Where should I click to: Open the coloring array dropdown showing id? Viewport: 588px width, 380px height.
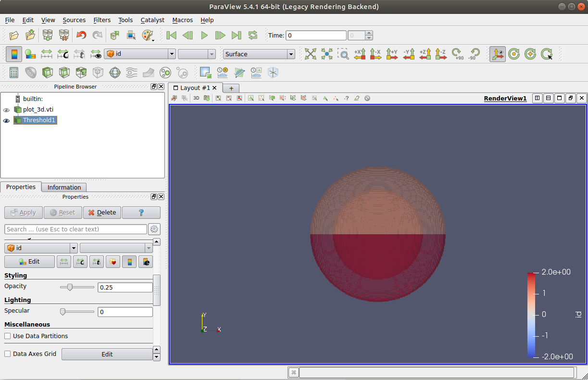tap(171, 54)
